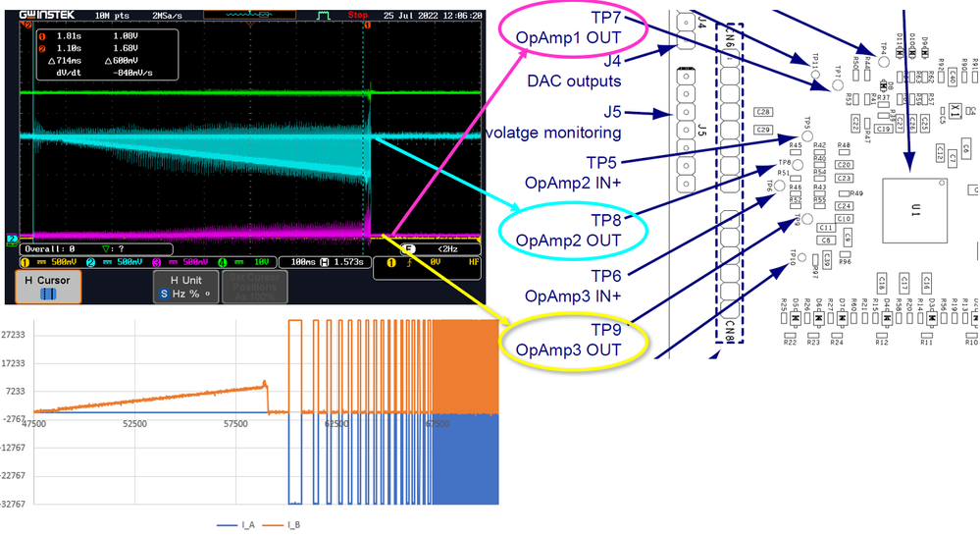Viewport: 980px width, 537px height.
Task: Click the U1 chip on the PCB
Action: tap(915, 211)
